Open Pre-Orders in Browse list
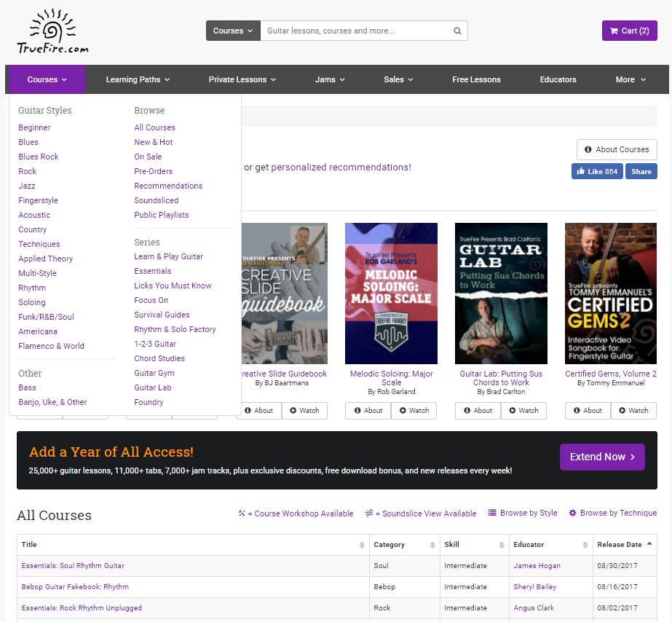Image resolution: width=672 pixels, height=622 pixels. click(154, 171)
